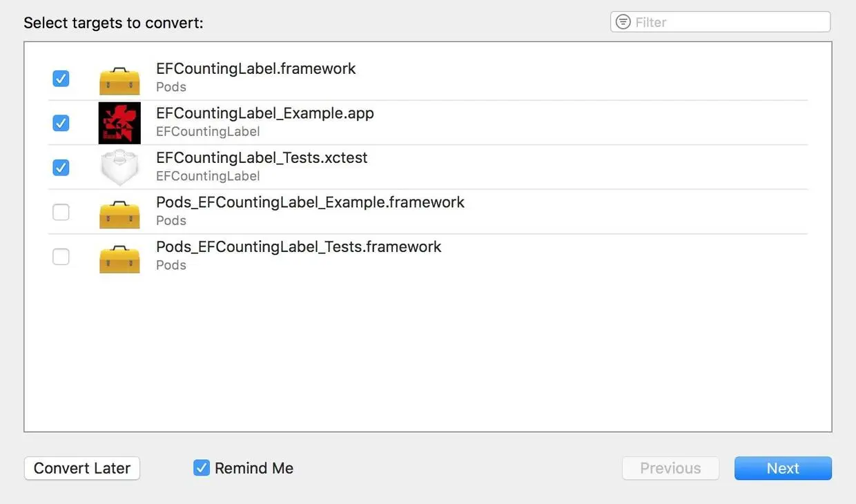Enable the Pods_EFCountingLabel_Example.framework checkbox
Screen dimensions: 856x504
[61, 213]
